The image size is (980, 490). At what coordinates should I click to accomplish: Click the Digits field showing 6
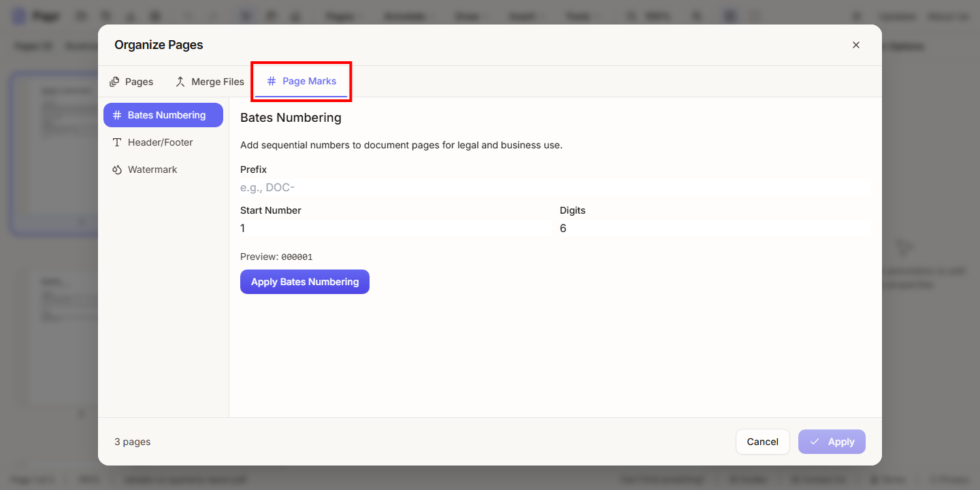pyautogui.click(x=715, y=229)
